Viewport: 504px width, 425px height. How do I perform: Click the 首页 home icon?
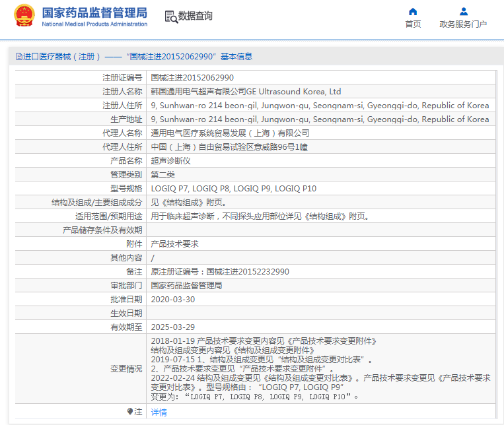pos(413,12)
